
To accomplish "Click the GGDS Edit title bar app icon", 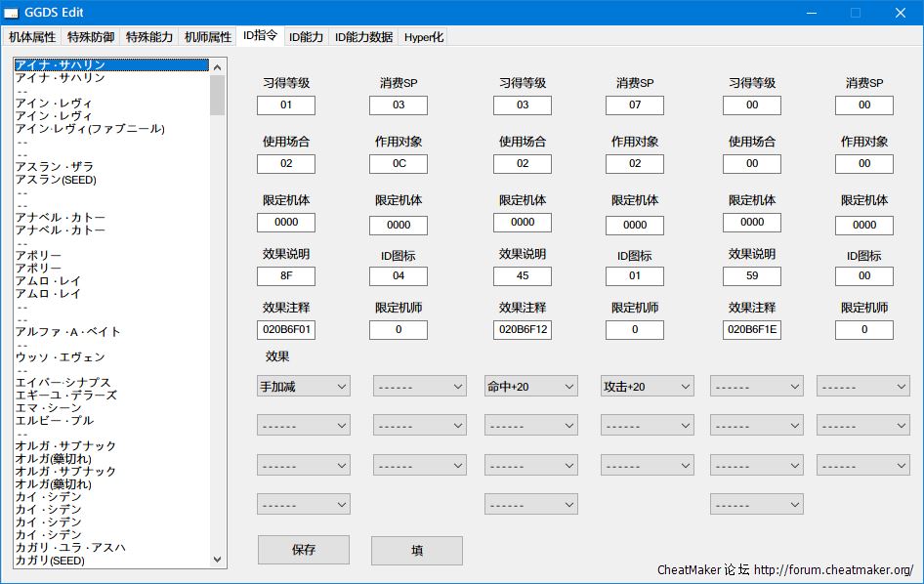I will click(13, 13).
